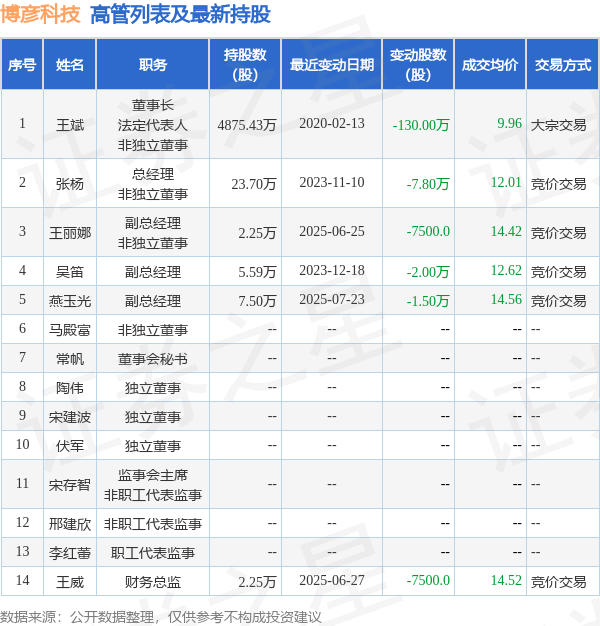Select the name 马殿富

coord(70,330)
